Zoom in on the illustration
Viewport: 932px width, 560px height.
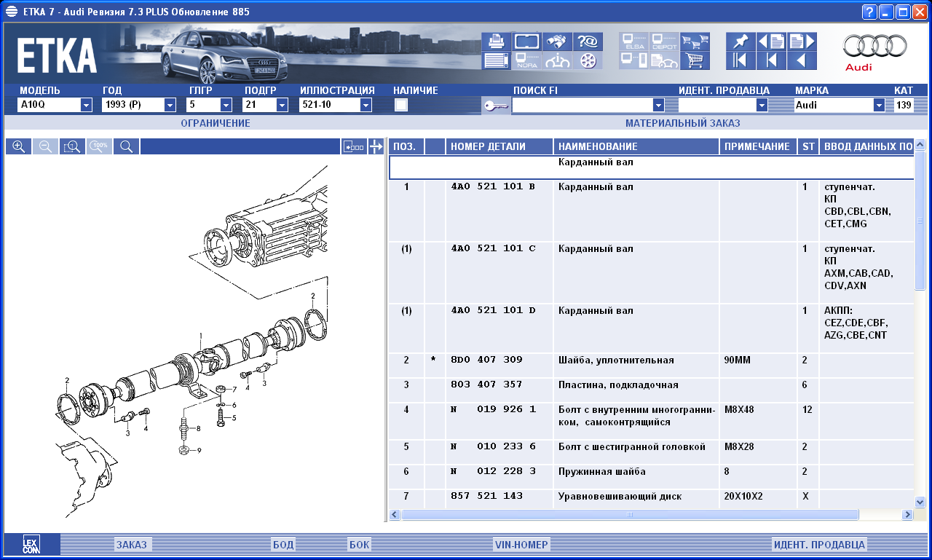click(19, 146)
